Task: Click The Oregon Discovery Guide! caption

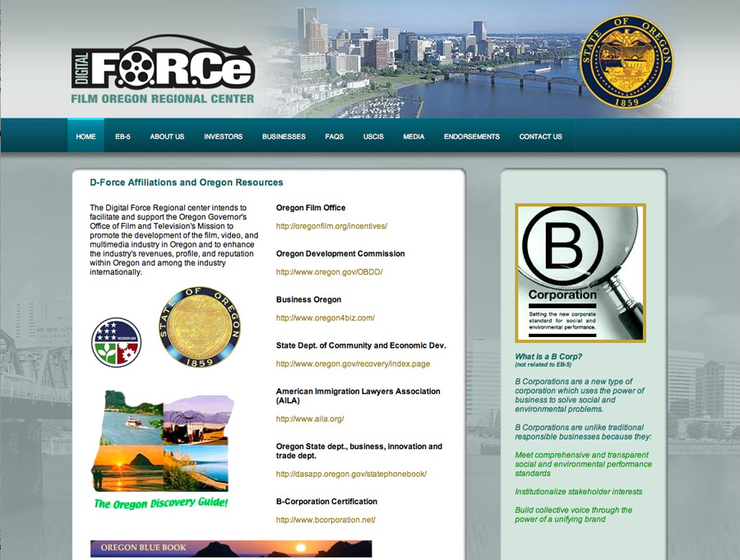Action: coord(161,503)
